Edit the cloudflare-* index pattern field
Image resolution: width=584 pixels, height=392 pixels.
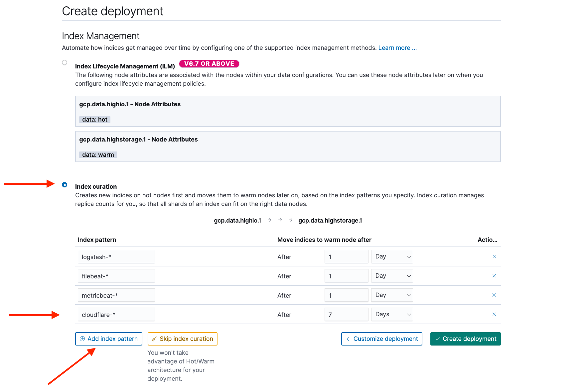(x=116, y=314)
